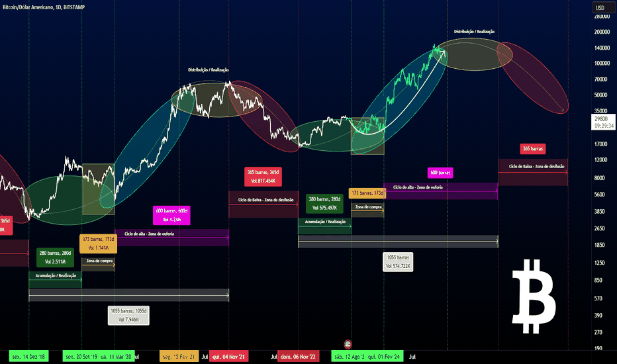Click the 1850 price axis label
The width and height of the screenshot is (617, 364).
click(x=599, y=245)
